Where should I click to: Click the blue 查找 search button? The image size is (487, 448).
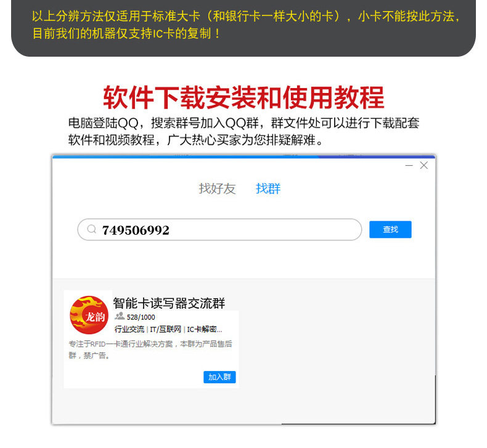[390, 229]
